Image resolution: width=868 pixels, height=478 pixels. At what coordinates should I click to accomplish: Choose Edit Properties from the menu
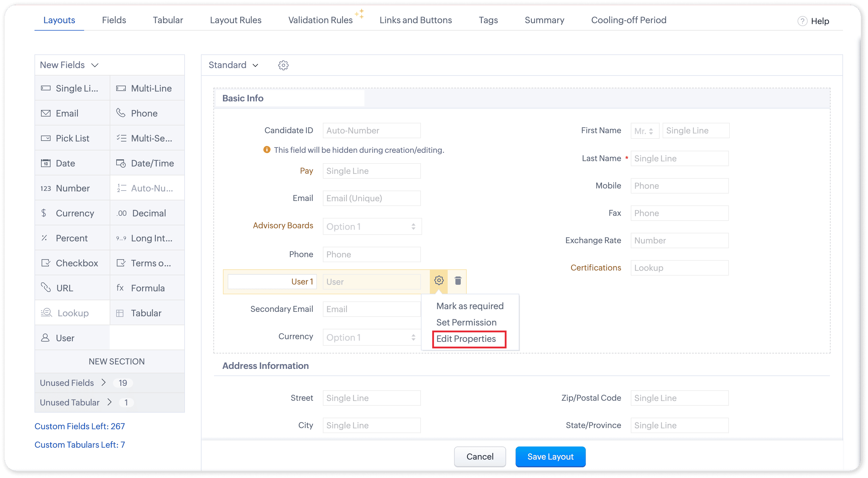click(466, 339)
